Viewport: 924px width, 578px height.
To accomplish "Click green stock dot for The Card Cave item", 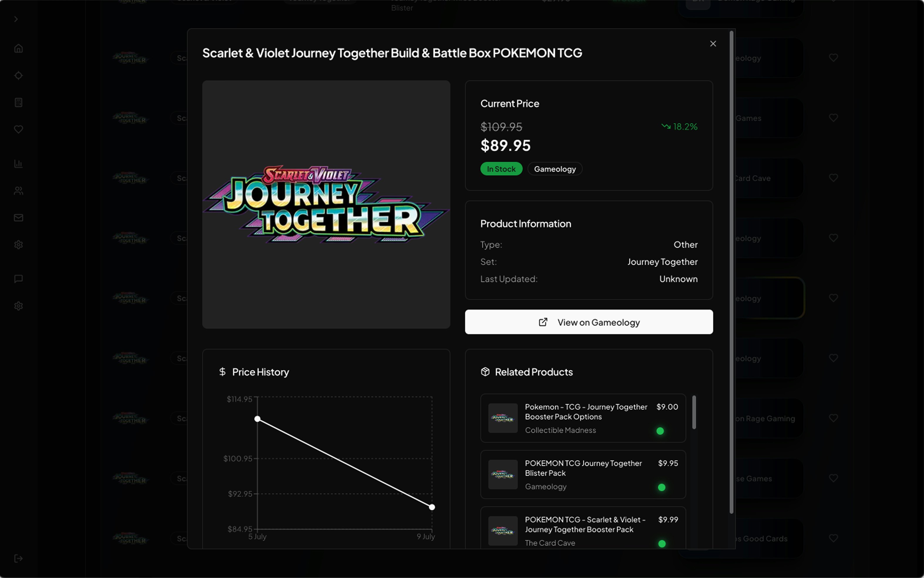I will point(662,543).
